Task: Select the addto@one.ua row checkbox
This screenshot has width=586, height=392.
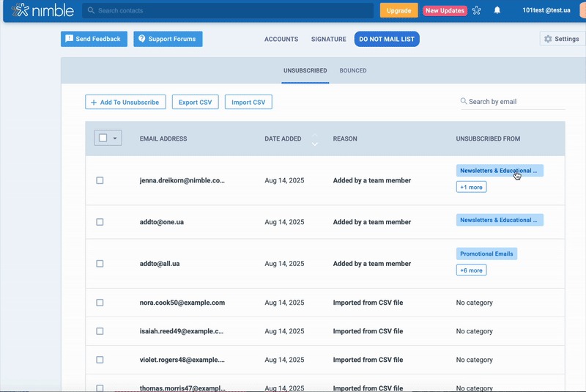Action: click(x=100, y=222)
